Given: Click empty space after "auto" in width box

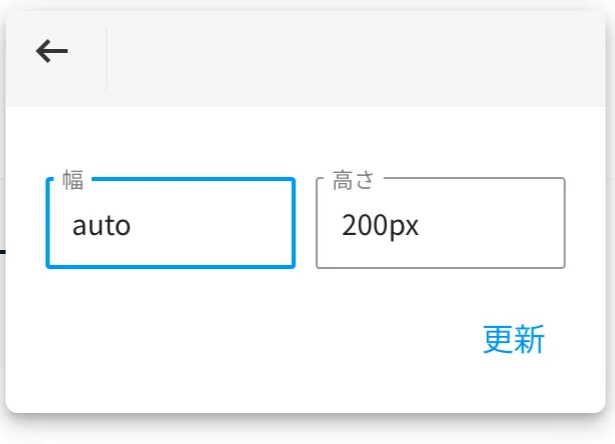Looking at the screenshot, I should 212,226.
